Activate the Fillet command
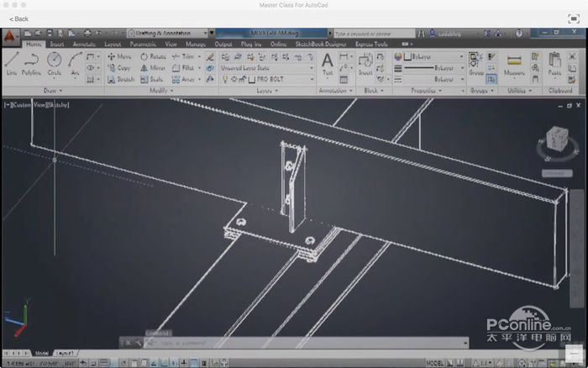The image size is (588, 368). (x=183, y=68)
